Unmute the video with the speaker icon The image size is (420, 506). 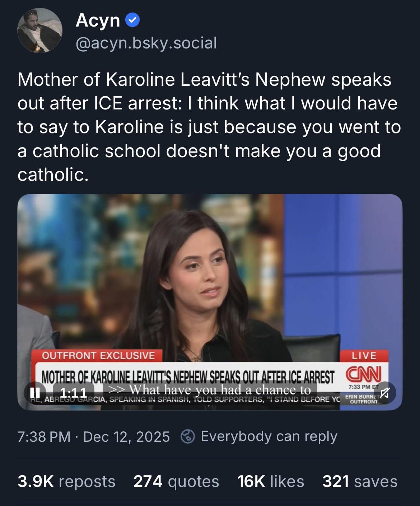[x=384, y=393]
